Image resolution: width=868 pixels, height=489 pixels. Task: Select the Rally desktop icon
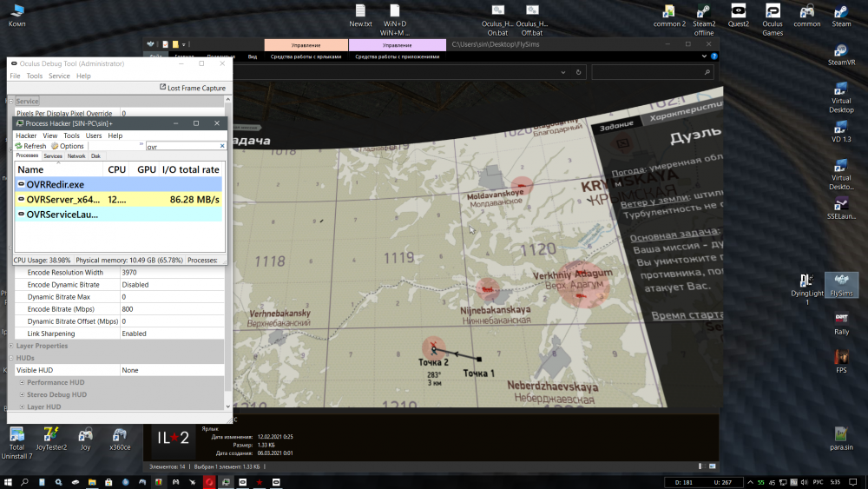coord(841,323)
